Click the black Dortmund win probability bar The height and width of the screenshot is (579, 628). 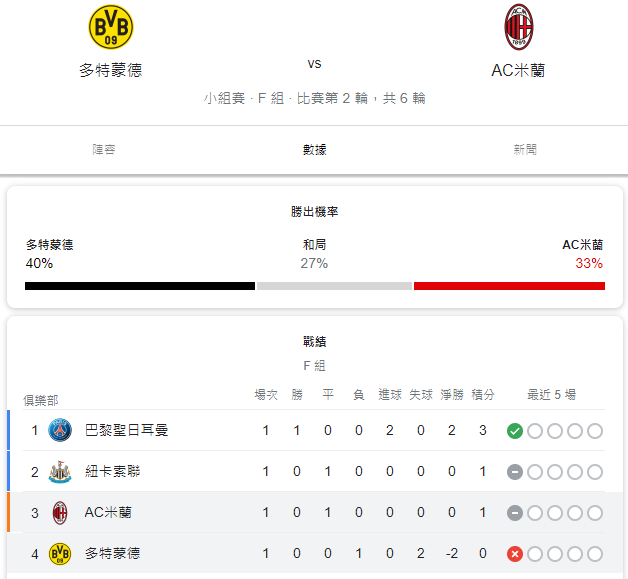click(140, 286)
